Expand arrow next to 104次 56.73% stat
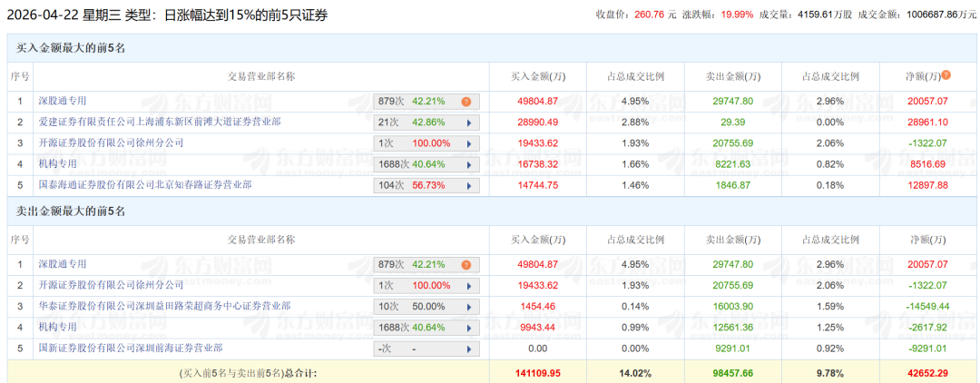This screenshot has height=383, width=980. click(468, 185)
